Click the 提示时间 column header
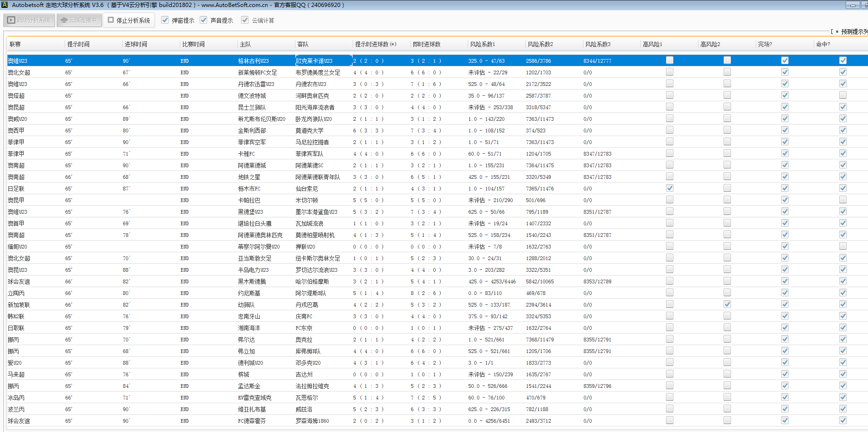 pyautogui.click(x=78, y=44)
